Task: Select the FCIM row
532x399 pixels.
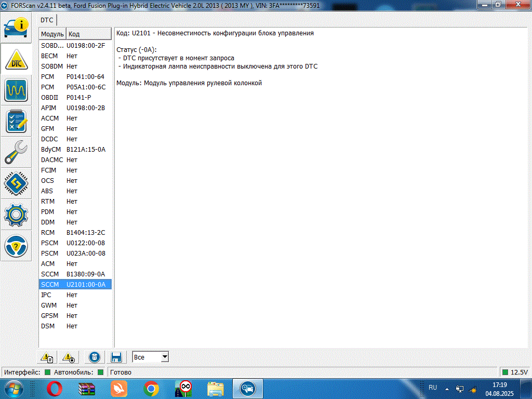Action: click(75, 170)
